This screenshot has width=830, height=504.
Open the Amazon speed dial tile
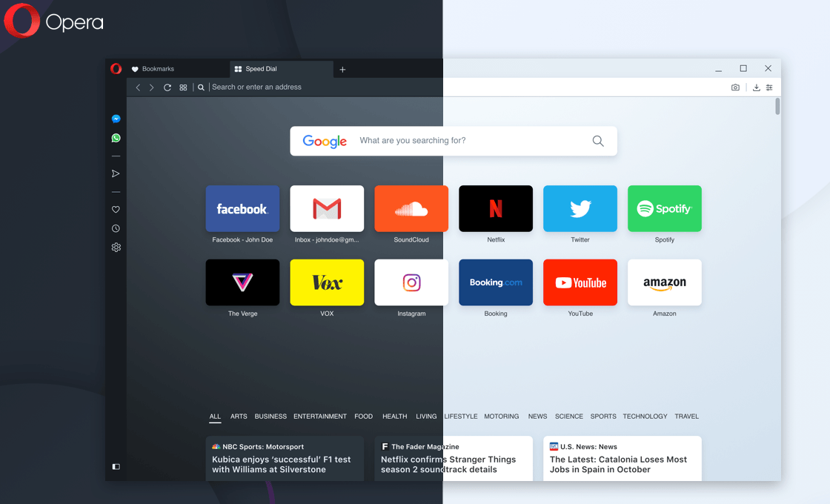point(664,282)
